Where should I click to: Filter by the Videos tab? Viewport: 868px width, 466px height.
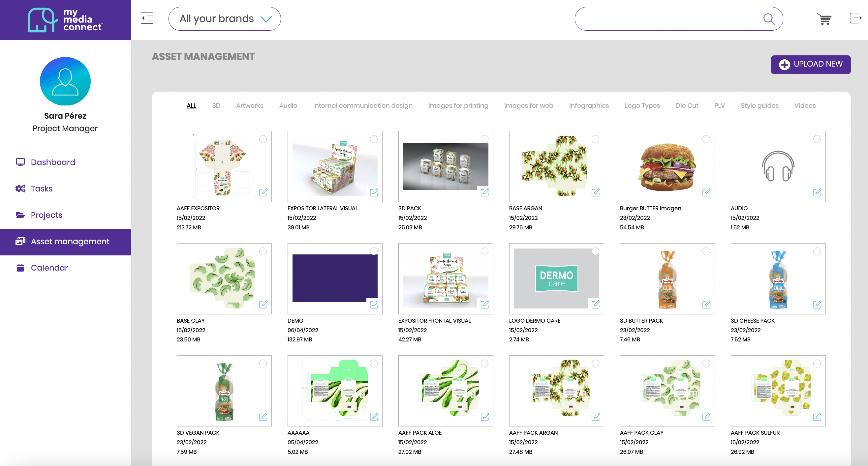805,105
